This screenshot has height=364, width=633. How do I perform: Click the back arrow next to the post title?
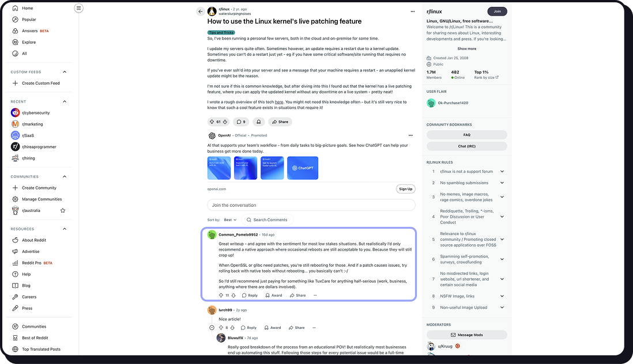(200, 12)
